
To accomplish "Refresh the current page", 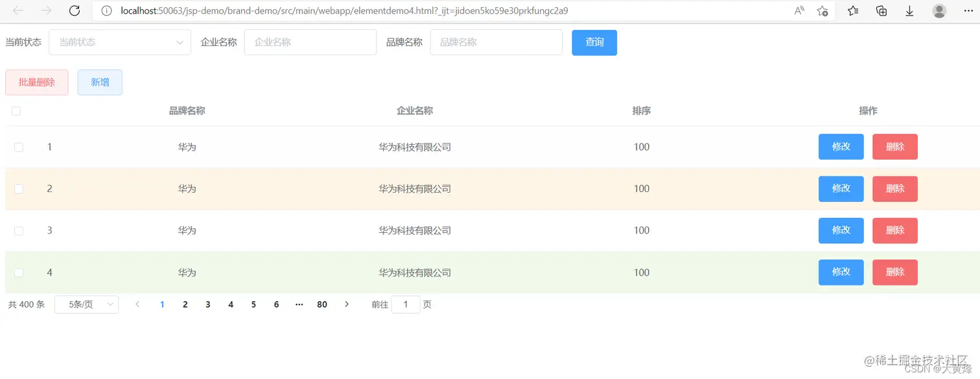I will 74,11.
